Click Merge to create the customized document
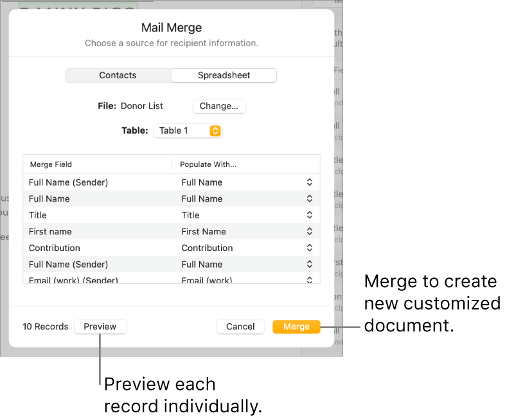532x420 pixels. click(x=296, y=326)
